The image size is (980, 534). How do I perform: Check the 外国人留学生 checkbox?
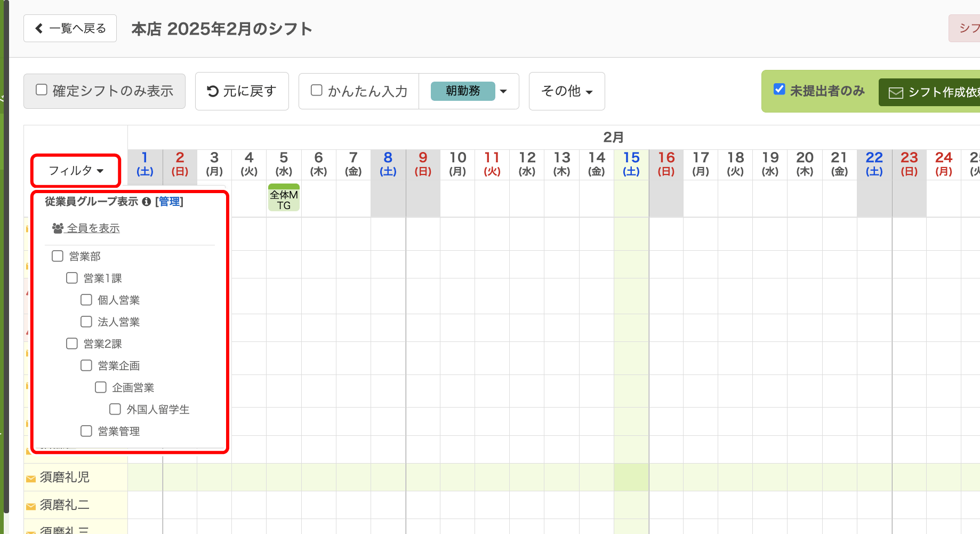point(115,409)
